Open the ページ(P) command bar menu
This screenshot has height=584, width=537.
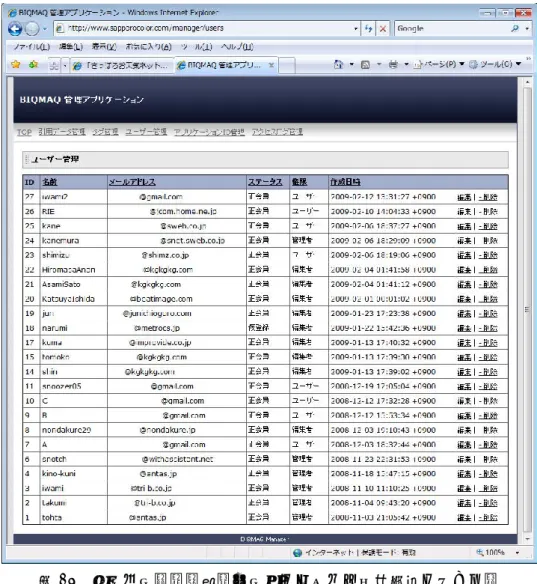pyautogui.click(x=439, y=64)
